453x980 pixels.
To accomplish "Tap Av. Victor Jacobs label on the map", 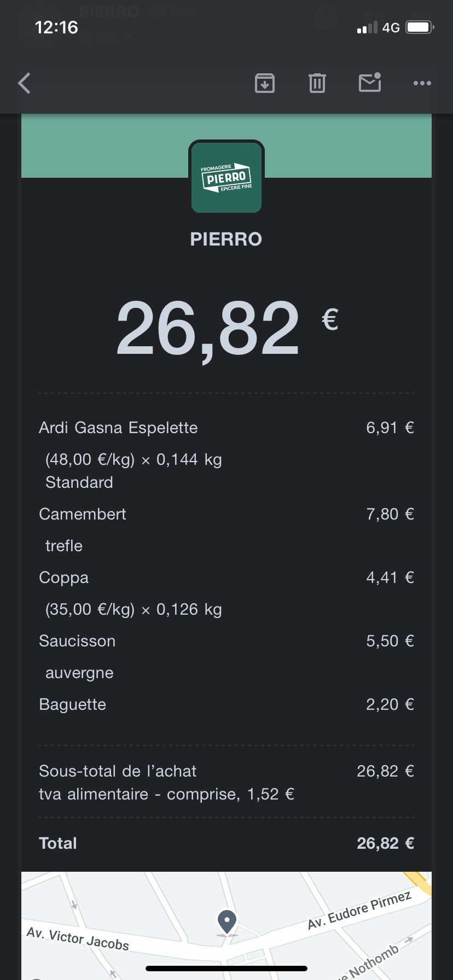I will [78, 938].
